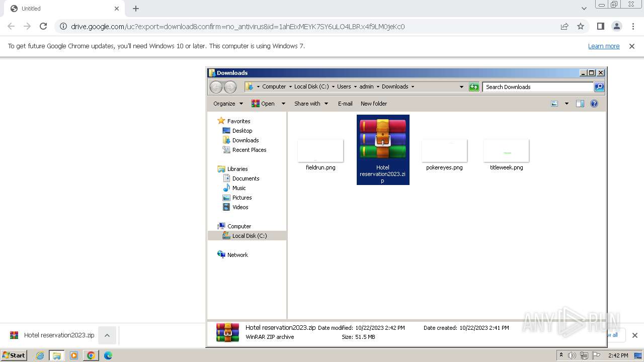The height and width of the screenshot is (362, 644).
Task: Open the Organize menu
Action: 228,104
